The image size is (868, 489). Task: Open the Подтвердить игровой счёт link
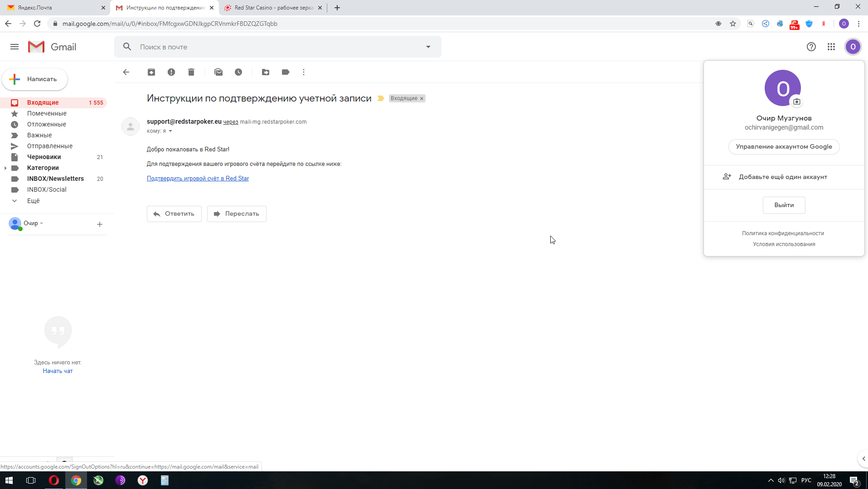[x=198, y=178]
